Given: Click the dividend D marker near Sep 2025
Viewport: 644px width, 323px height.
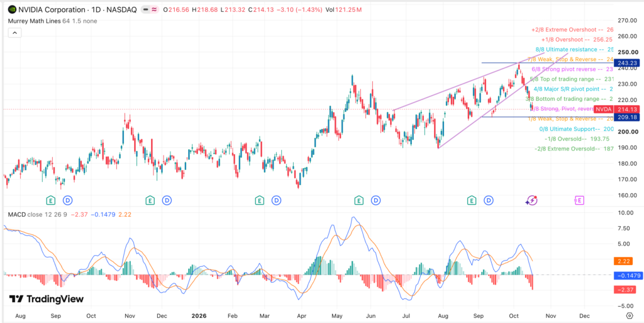Looking at the screenshot, I should pyautogui.click(x=67, y=201).
